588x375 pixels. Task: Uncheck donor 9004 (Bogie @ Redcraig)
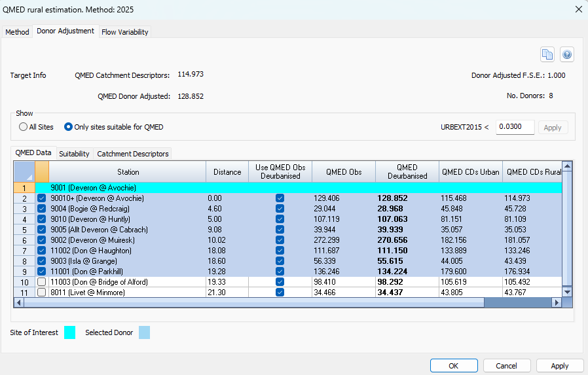[x=42, y=209]
